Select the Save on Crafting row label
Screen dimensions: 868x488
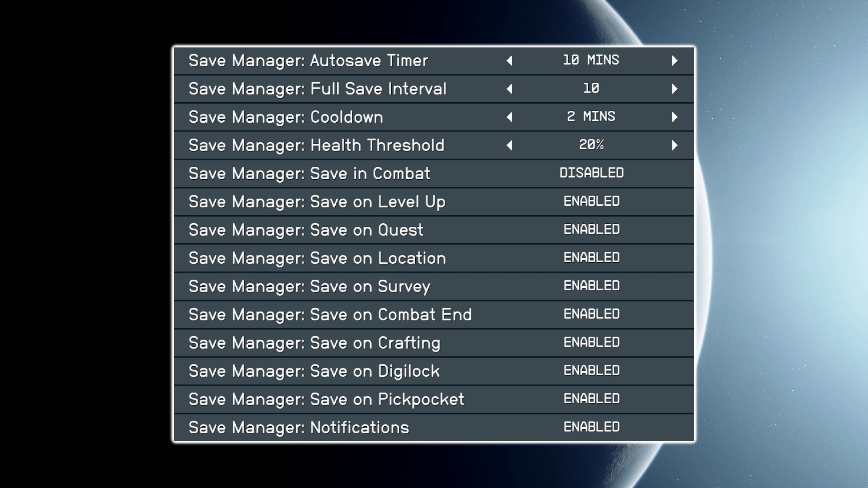[314, 343]
